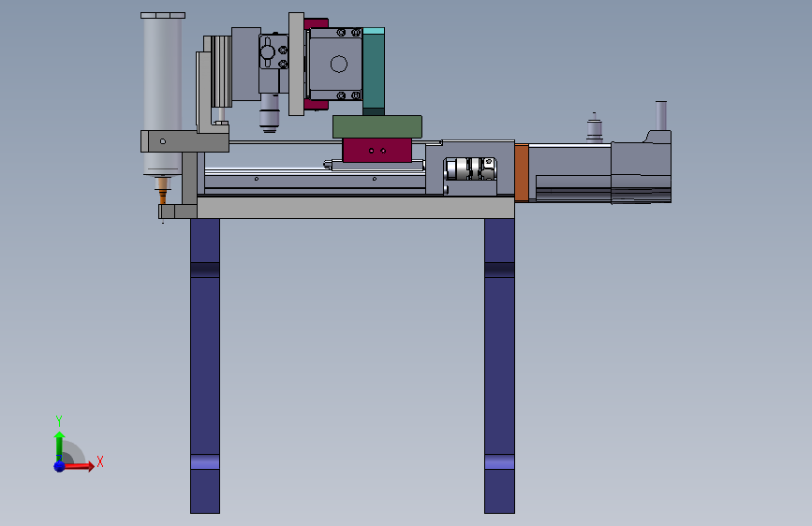Select the right dark blue support leg

(499, 366)
